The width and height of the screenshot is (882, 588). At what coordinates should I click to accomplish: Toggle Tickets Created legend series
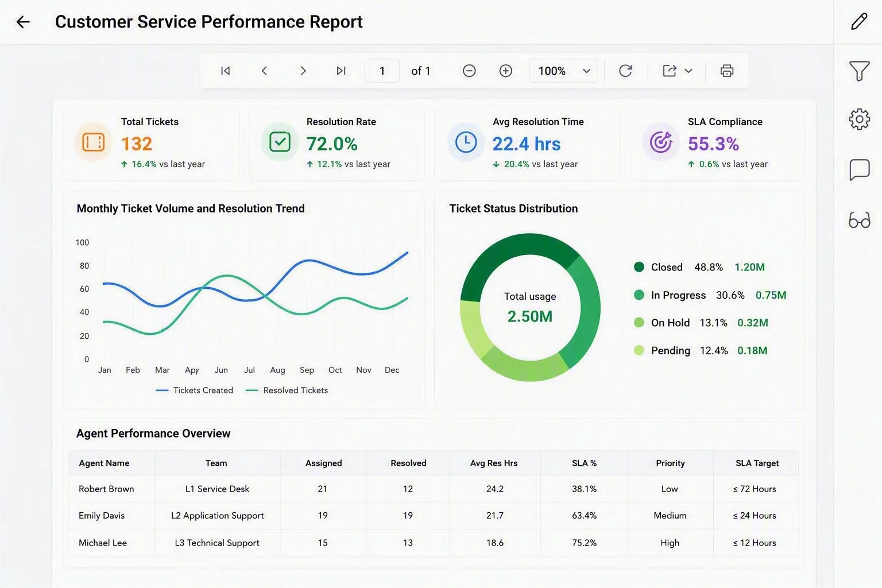(195, 390)
